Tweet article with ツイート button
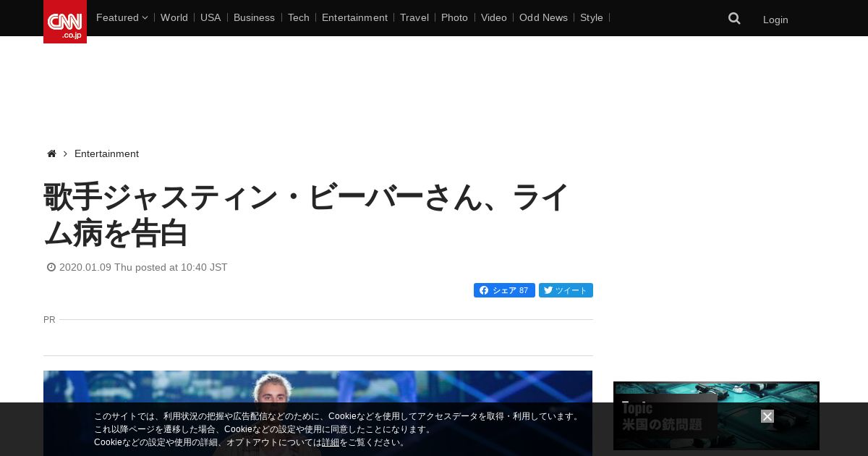This screenshot has width=868, height=456. [x=566, y=290]
